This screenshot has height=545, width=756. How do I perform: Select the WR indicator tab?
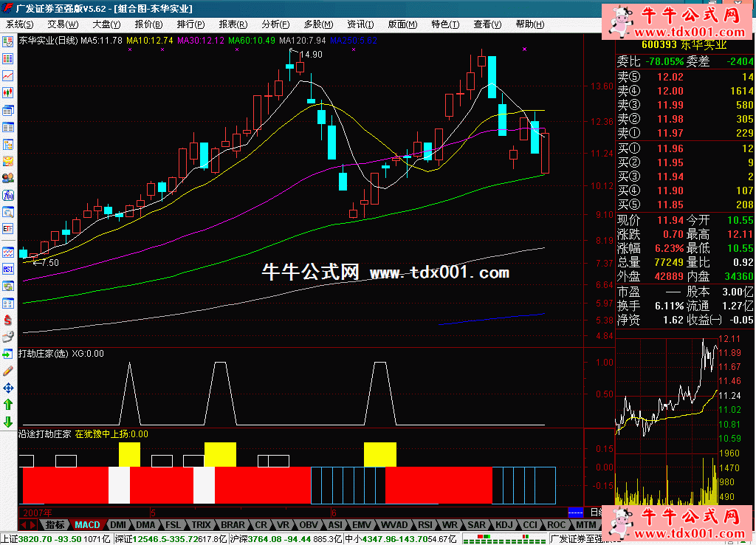(x=450, y=525)
